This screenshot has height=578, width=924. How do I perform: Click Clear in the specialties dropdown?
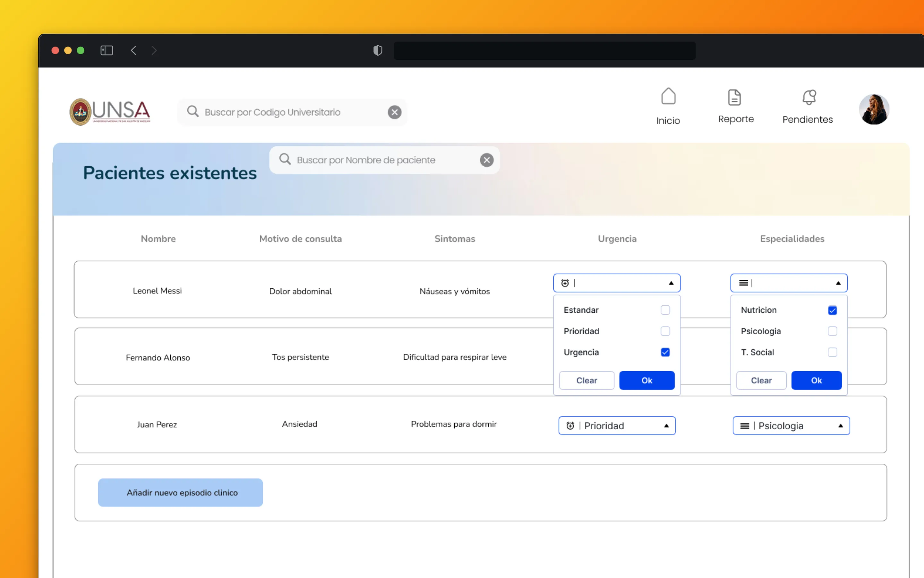[x=761, y=381]
